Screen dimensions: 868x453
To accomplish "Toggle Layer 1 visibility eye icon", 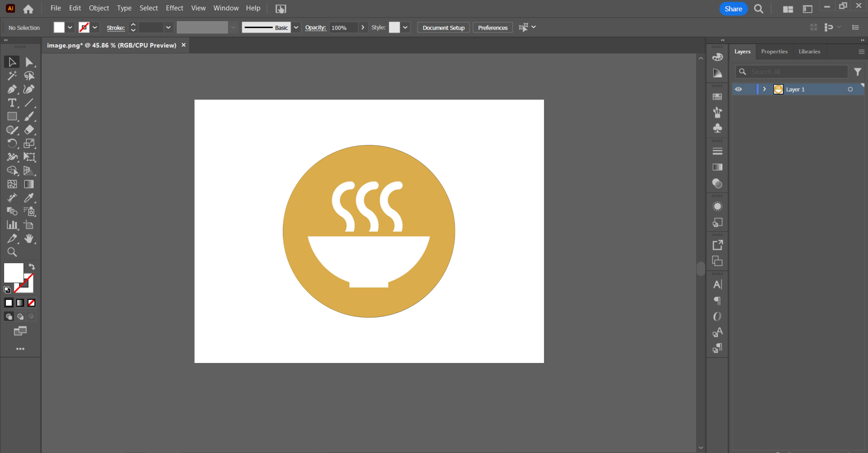I will pyautogui.click(x=739, y=89).
